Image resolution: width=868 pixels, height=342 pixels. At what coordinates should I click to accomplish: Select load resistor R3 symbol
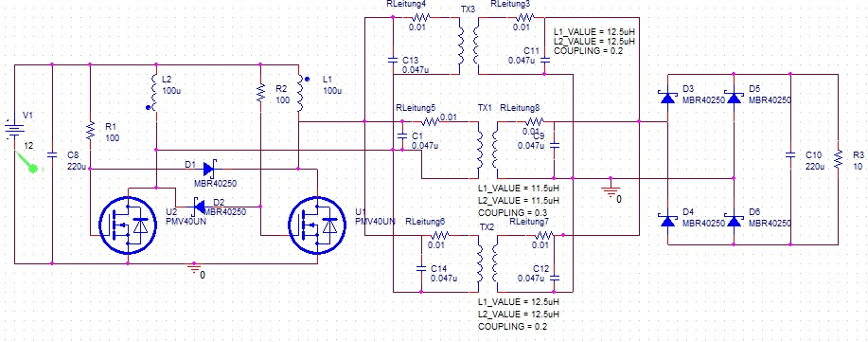coord(838,159)
